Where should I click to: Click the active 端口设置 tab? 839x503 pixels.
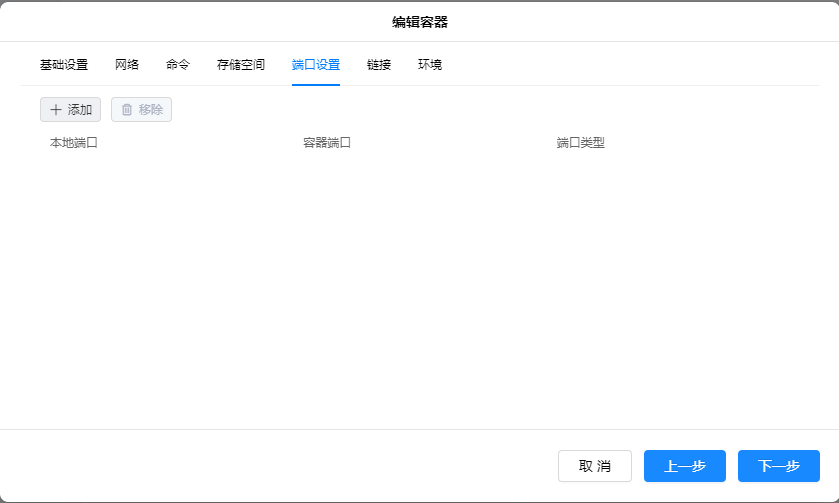(316, 65)
